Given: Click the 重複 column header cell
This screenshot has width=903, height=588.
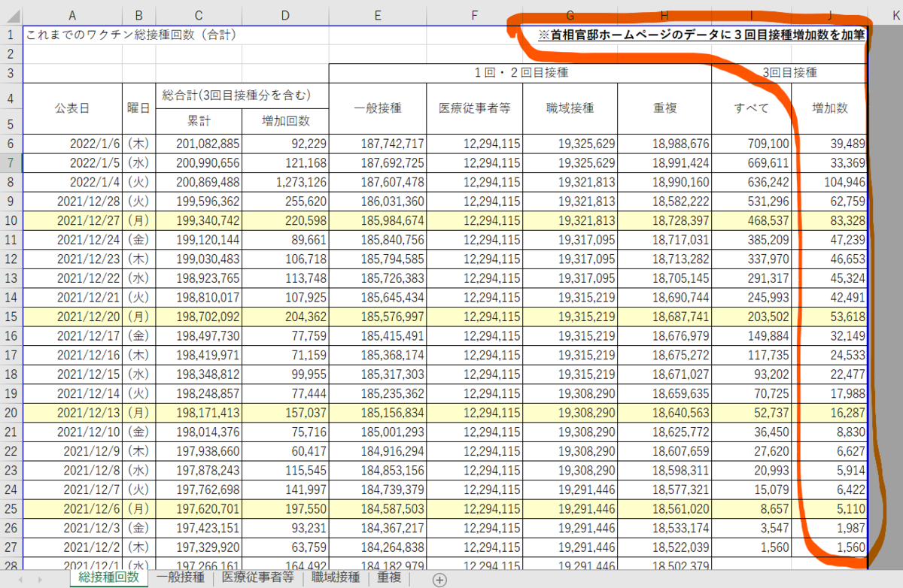Looking at the screenshot, I should 664,108.
